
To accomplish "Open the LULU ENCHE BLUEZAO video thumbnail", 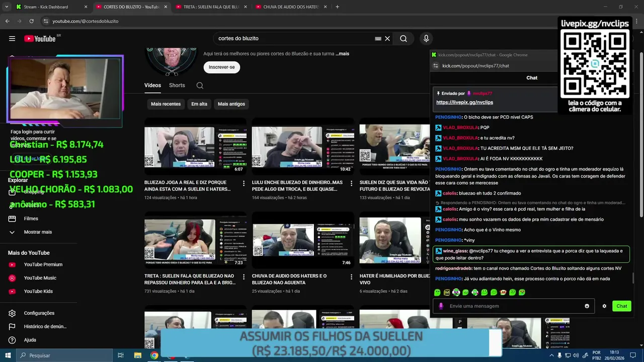I will [x=303, y=147].
